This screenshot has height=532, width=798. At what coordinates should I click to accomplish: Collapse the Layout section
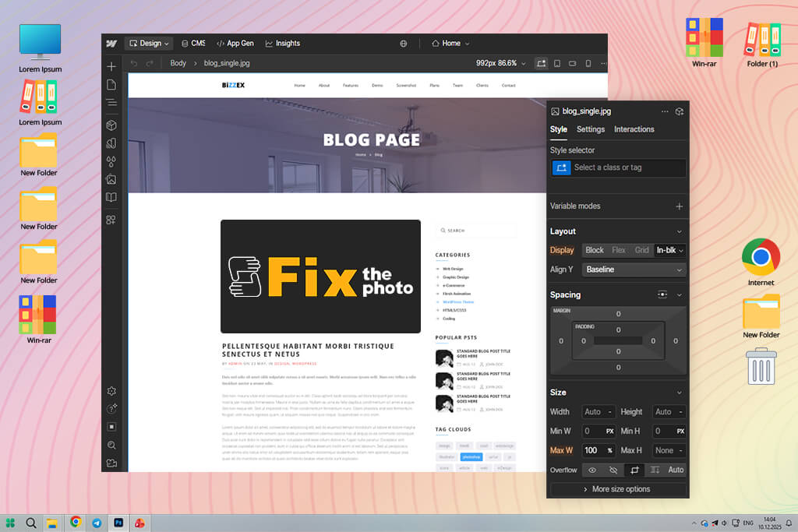pos(680,232)
